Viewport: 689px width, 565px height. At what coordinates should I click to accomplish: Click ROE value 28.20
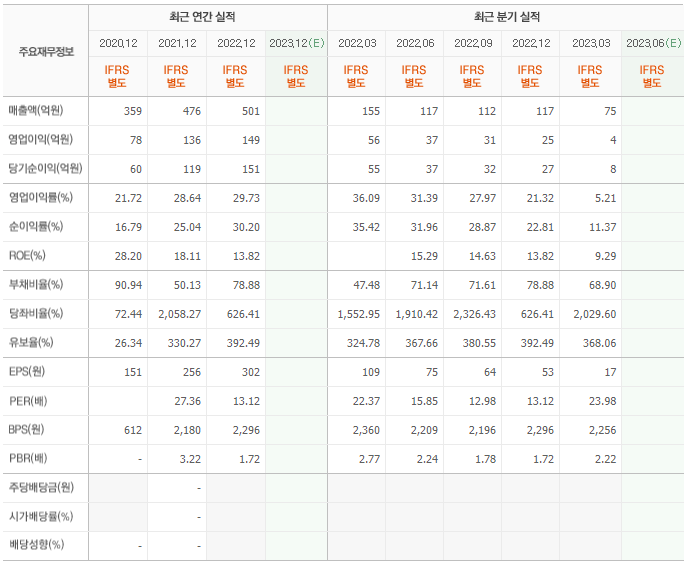point(128,256)
